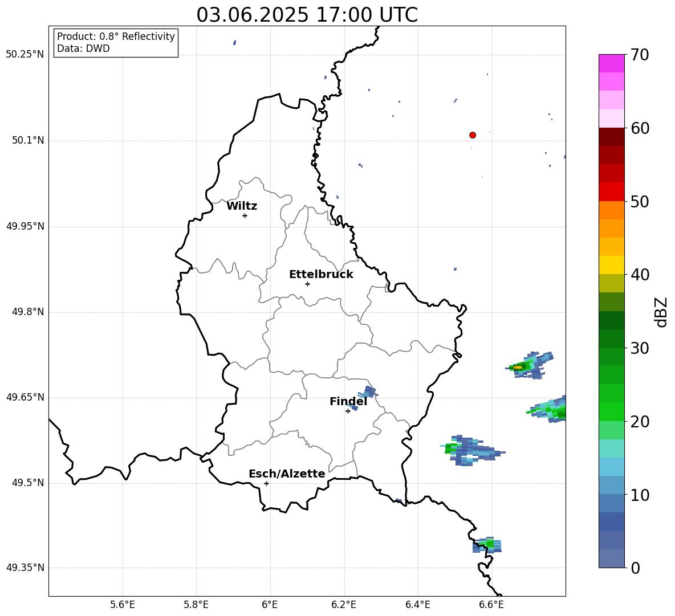
Task: Click the Wiltz city label
Action: [242, 206]
